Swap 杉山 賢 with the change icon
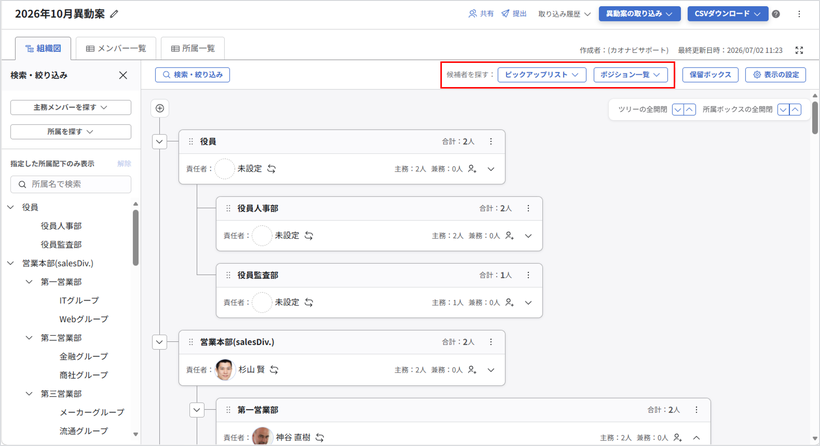 click(274, 370)
